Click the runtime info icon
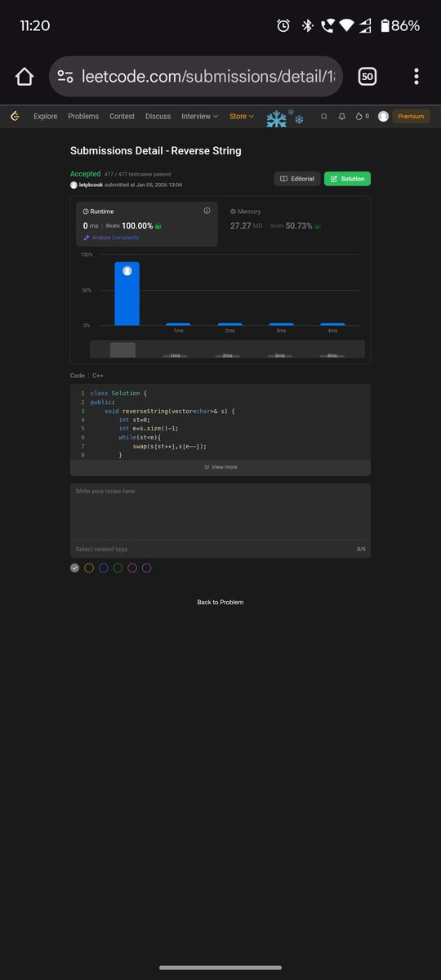The width and height of the screenshot is (441, 980). point(207,211)
